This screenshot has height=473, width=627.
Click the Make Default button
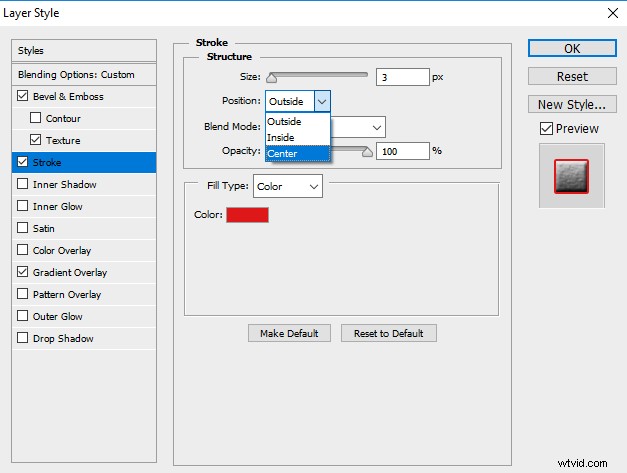[x=289, y=333]
